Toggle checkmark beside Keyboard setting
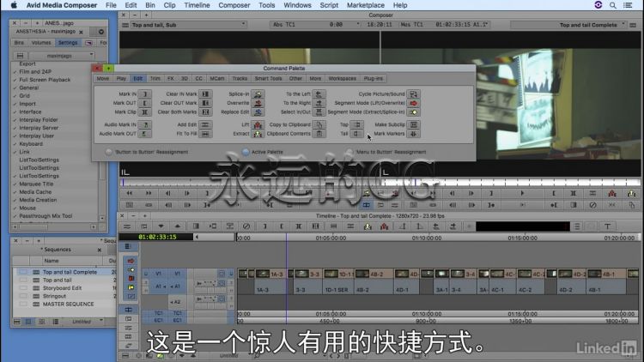Screen dimensions: 644x362 15,144
